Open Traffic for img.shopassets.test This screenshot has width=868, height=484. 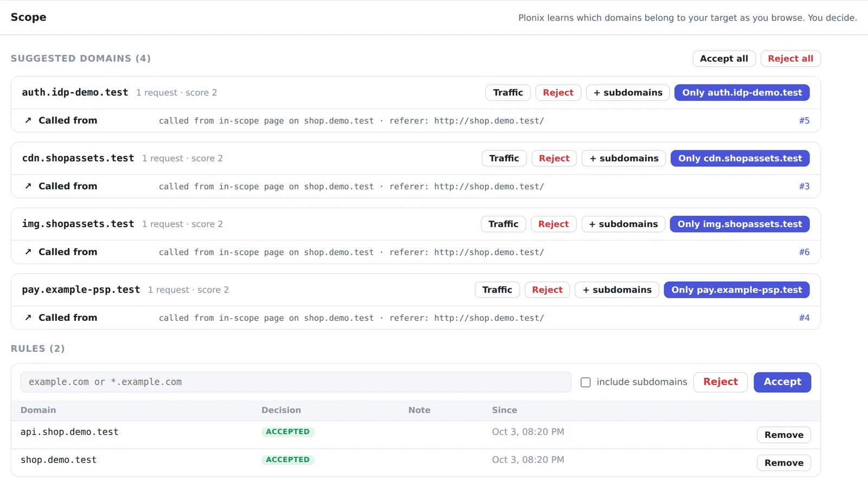[x=503, y=224]
